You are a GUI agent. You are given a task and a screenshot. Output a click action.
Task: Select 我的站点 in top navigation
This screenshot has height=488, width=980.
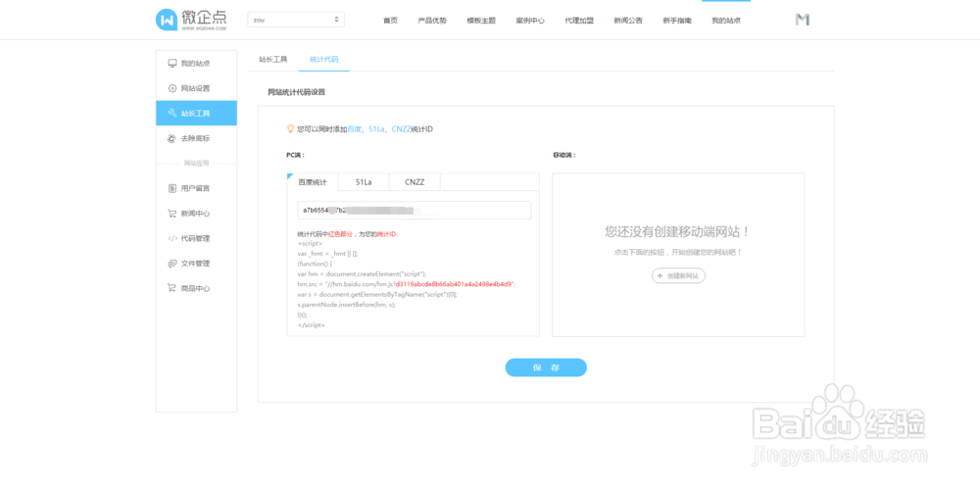(x=726, y=20)
